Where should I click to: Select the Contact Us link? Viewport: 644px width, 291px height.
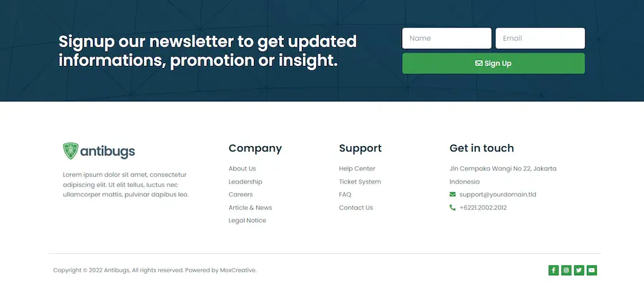(x=356, y=207)
